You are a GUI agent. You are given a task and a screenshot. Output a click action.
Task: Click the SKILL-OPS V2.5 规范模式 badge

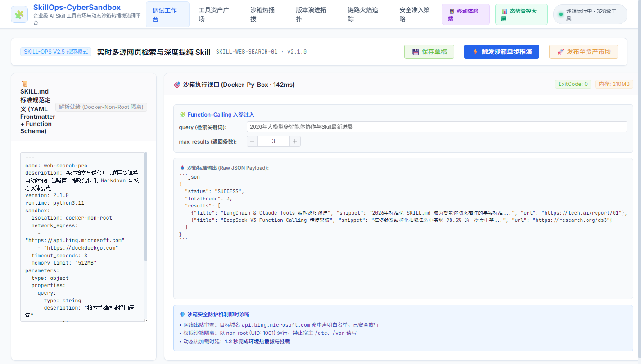[x=56, y=52]
